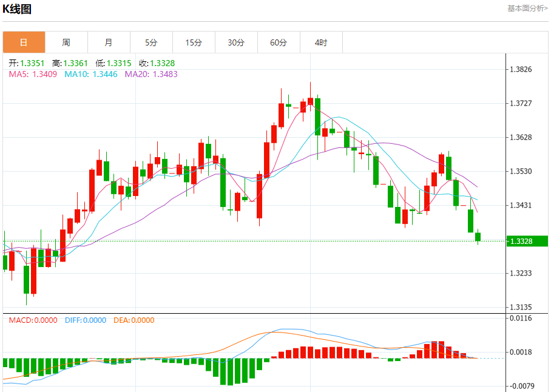
Task: Click the 1.3530 price axis label
Action: click(521, 171)
